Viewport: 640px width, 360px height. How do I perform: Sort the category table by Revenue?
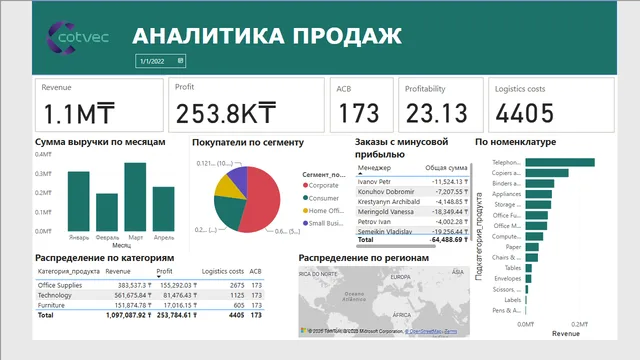tap(118, 271)
